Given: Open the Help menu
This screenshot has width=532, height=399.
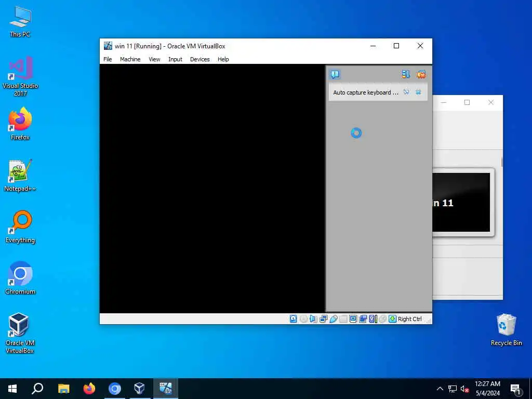Looking at the screenshot, I should point(223,59).
